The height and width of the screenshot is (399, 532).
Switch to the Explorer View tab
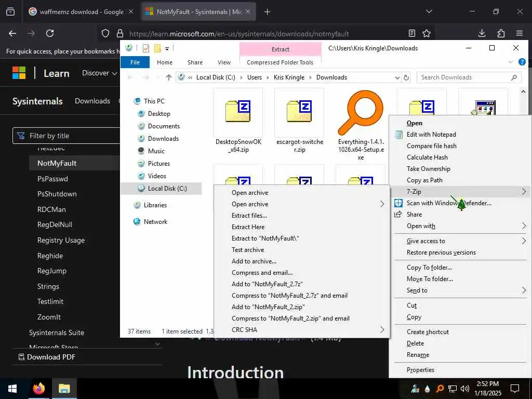coord(224,62)
